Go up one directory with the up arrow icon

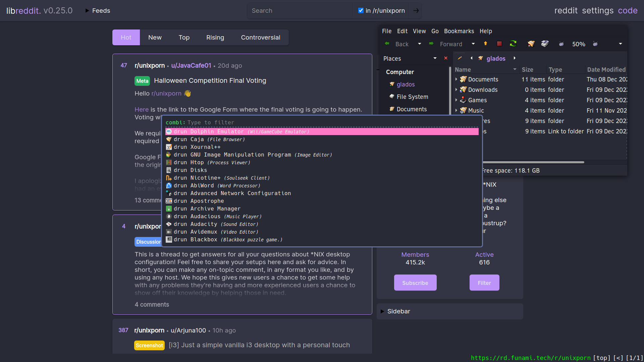tap(485, 44)
